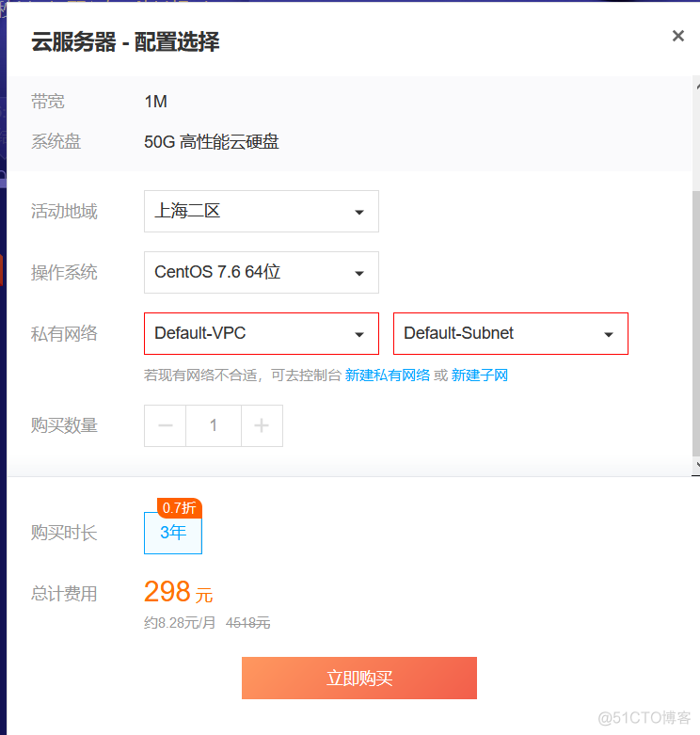The height and width of the screenshot is (735, 700).
Task: Open the 新建私有网络 link
Action: point(387,375)
